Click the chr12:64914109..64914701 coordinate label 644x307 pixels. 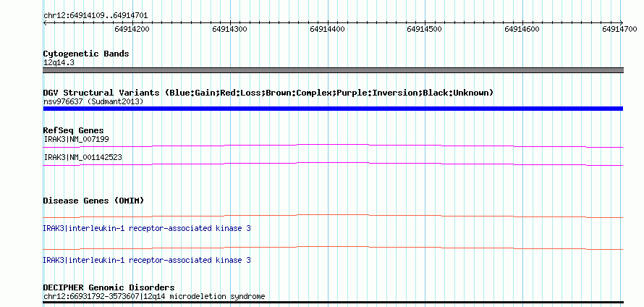(x=96, y=16)
